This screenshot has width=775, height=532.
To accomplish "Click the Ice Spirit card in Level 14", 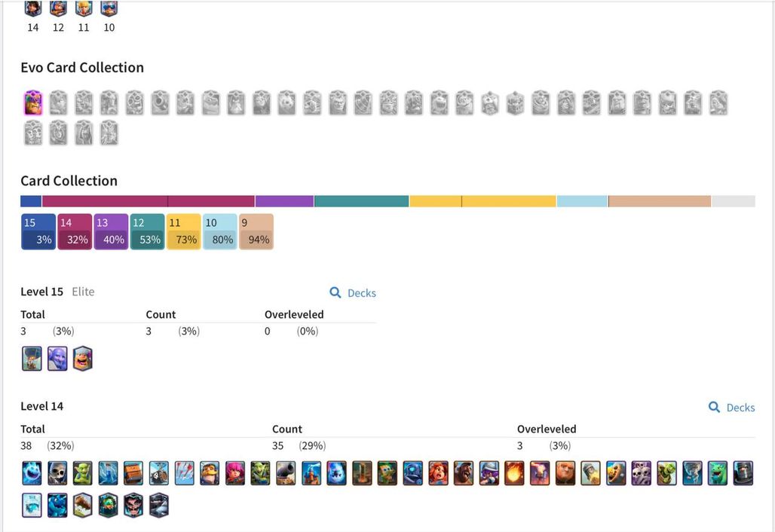I will (32, 472).
